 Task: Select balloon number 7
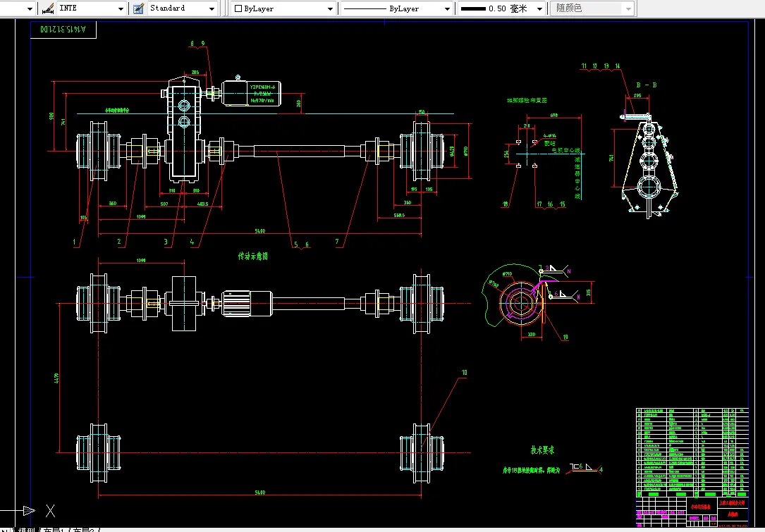pos(337,242)
